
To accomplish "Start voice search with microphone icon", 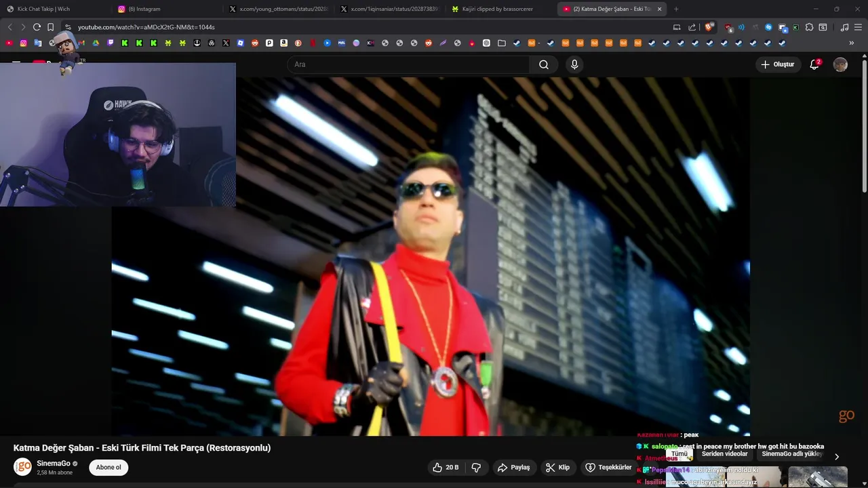I will tap(574, 64).
